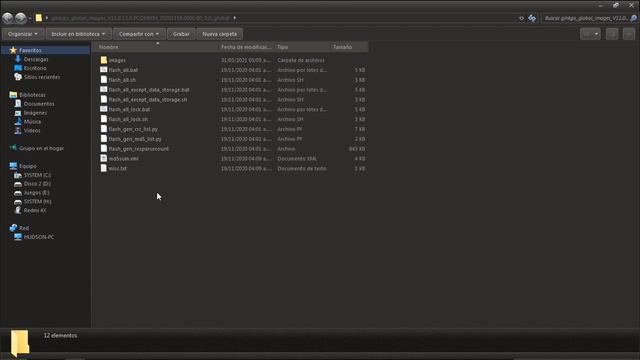
Task: Open the Redmi 4X device
Action: click(x=35, y=211)
